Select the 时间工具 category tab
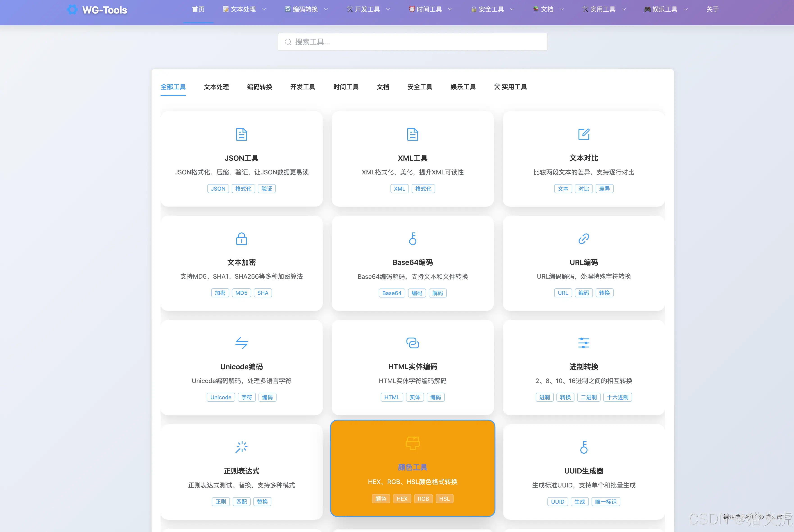794x532 pixels. click(346, 87)
